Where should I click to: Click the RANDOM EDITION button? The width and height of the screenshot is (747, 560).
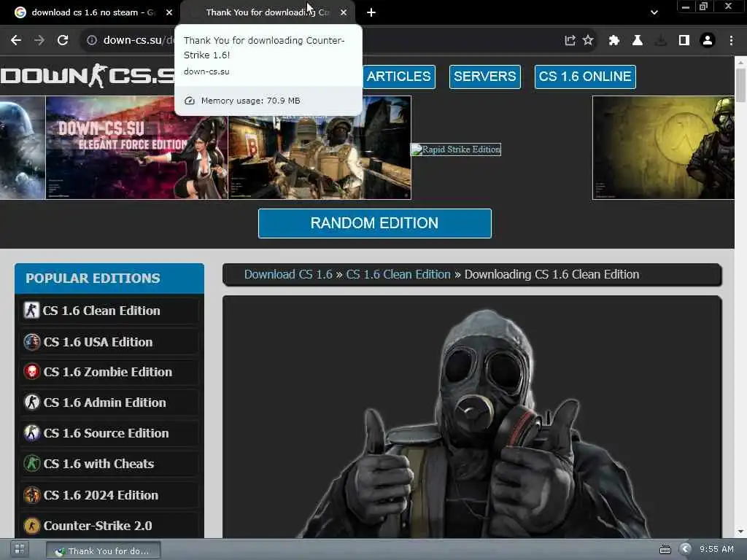(x=374, y=223)
